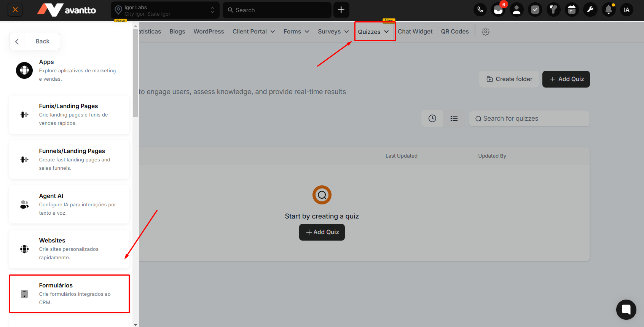Viewport: 644px width, 327px height.
Task: Open the wrench tools icon
Action: (590, 10)
